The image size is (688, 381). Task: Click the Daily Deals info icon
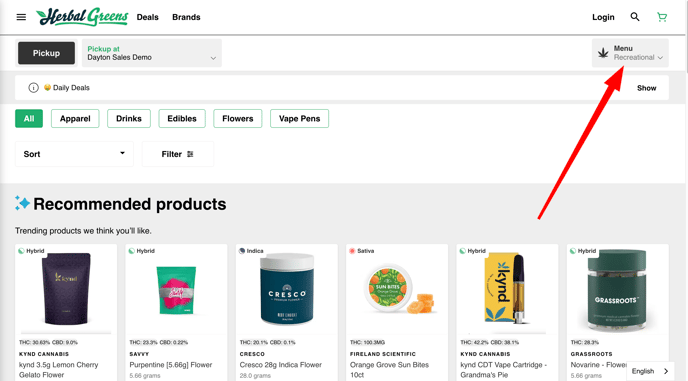point(33,88)
